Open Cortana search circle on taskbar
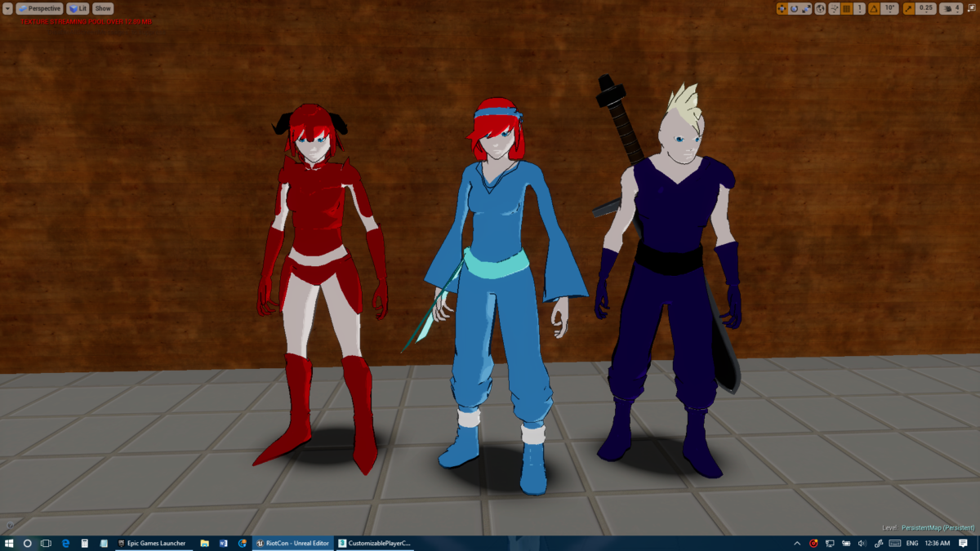This screenshot has width=980, height=551. 27,543
